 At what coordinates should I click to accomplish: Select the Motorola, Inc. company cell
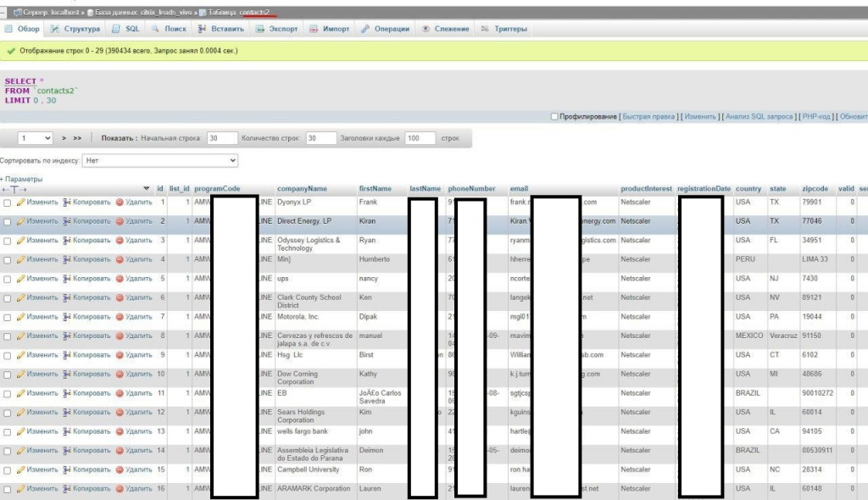pos(298,317)
